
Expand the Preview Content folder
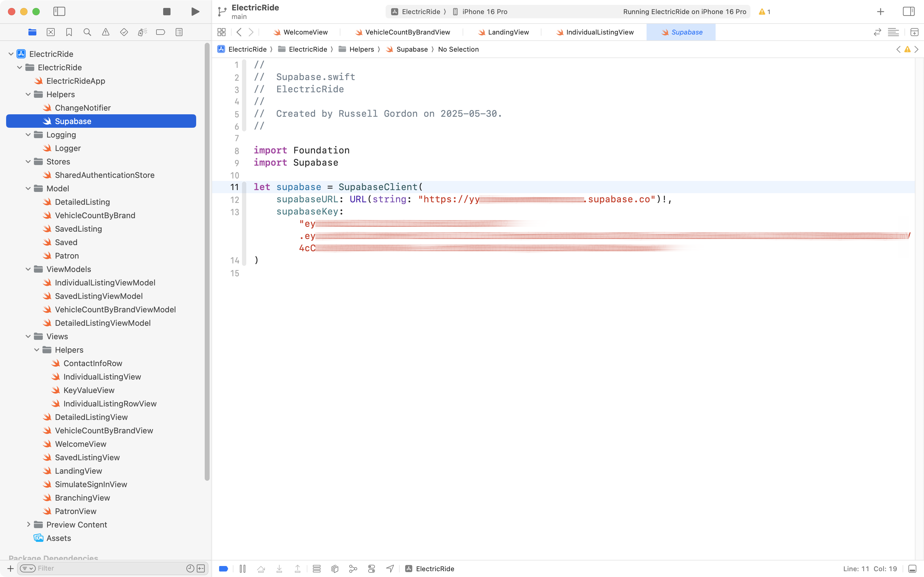point(28,524)
